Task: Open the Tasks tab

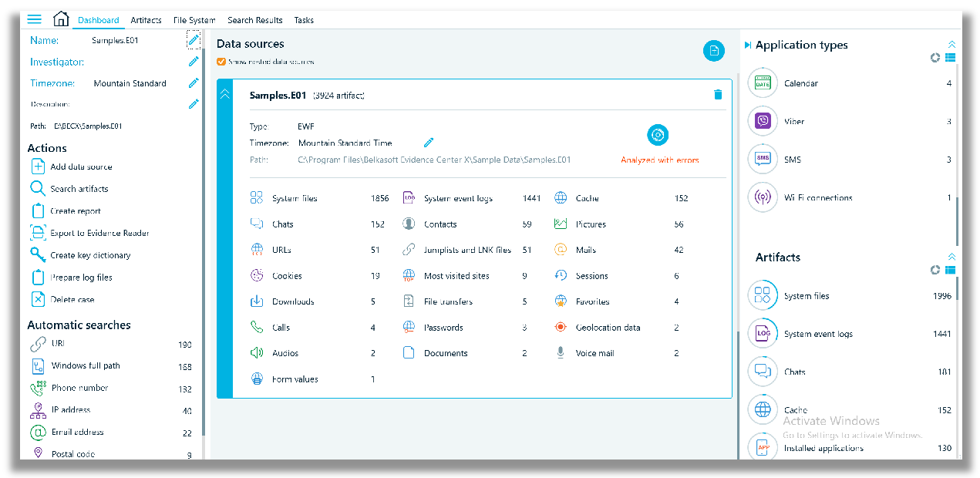Action: [x=304, y=20]
